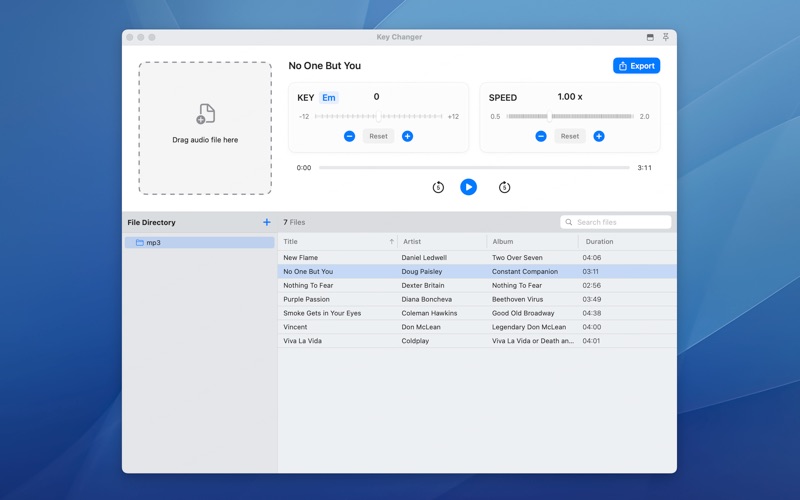Click duration 04:06
The width and height of the screenshot is (800, 500).
(x=591, y=258)
